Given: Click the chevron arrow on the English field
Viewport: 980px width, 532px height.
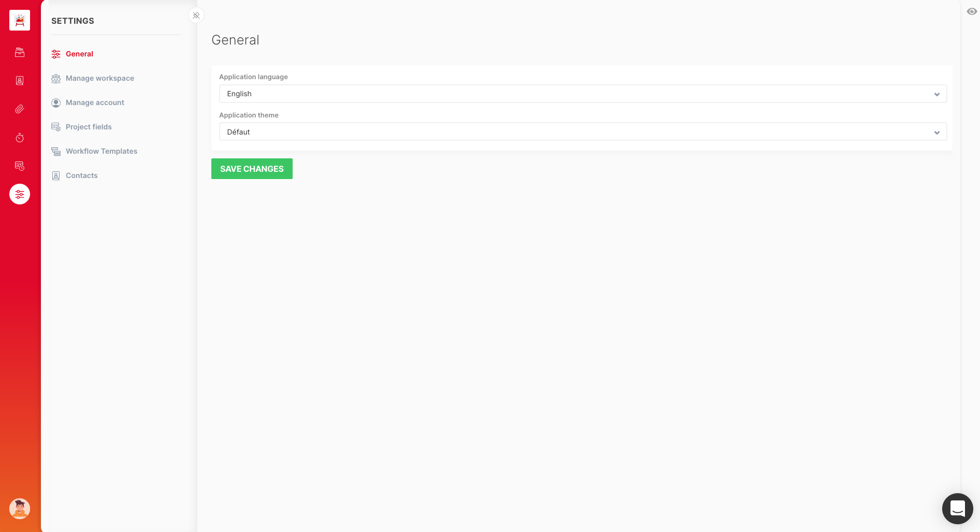Looking at the screenshot, I should (936, 94).
